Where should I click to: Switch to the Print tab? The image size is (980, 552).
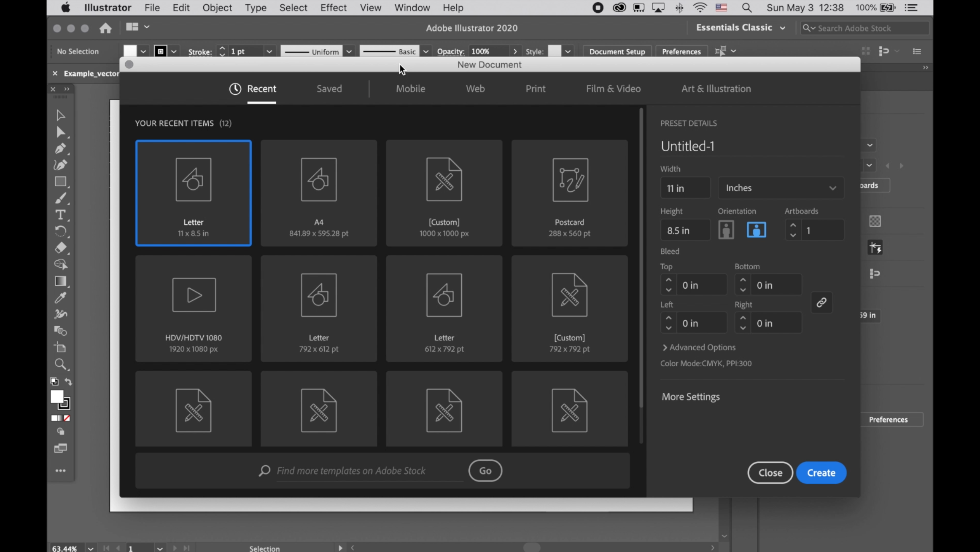coord(535,88)
